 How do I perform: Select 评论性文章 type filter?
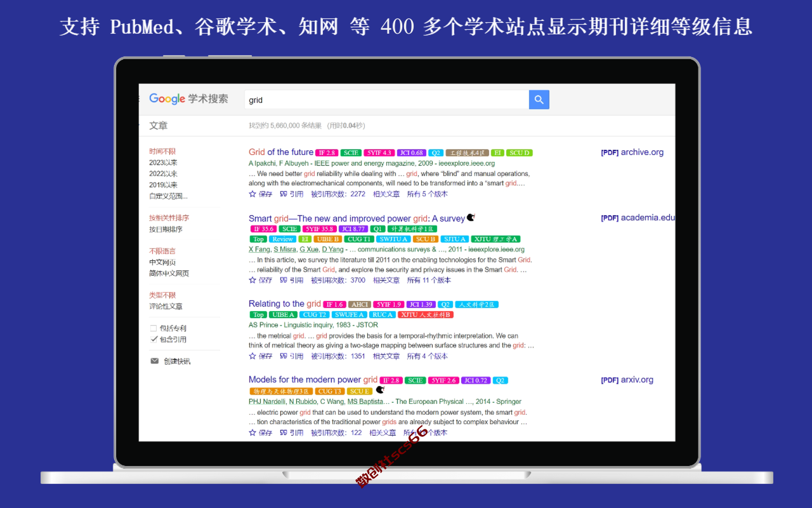166,306
